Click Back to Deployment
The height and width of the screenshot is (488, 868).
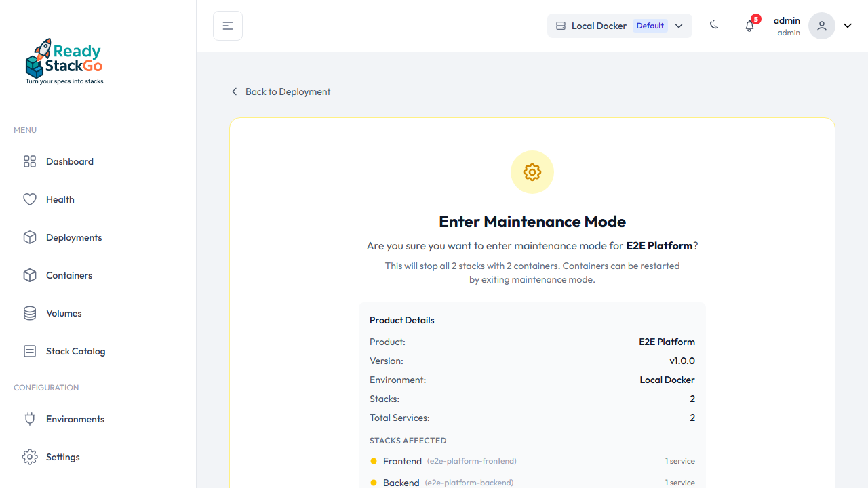pyautogui.click(x=280, y=91)
